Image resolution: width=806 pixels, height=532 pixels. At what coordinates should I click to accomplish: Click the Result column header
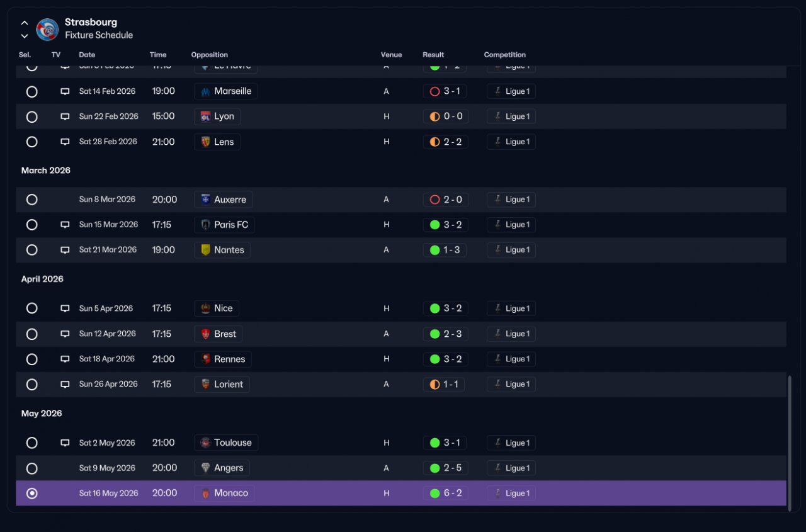[433, 55]
